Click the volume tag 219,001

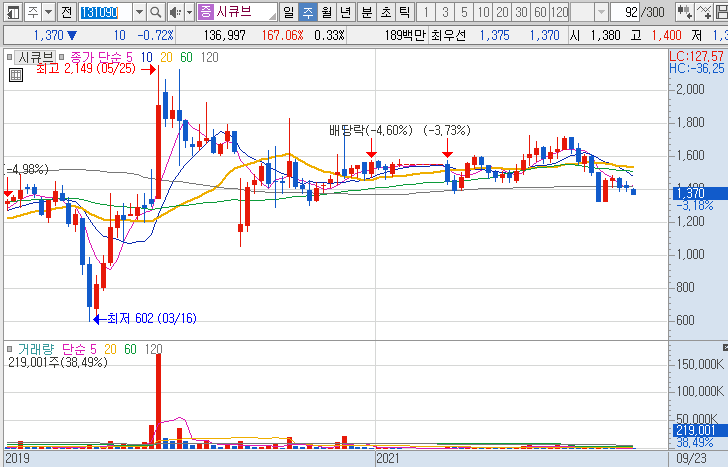[x=700, y=430]
